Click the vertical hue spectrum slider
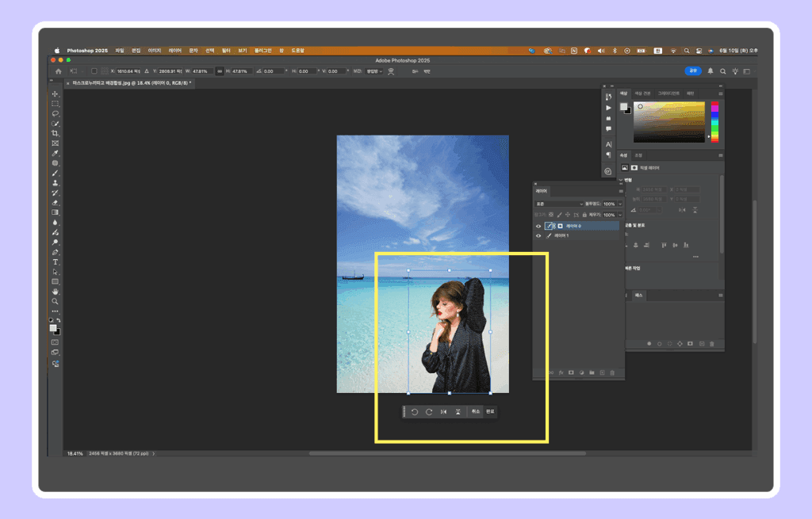The image size is (812, 519). (714, 121)
